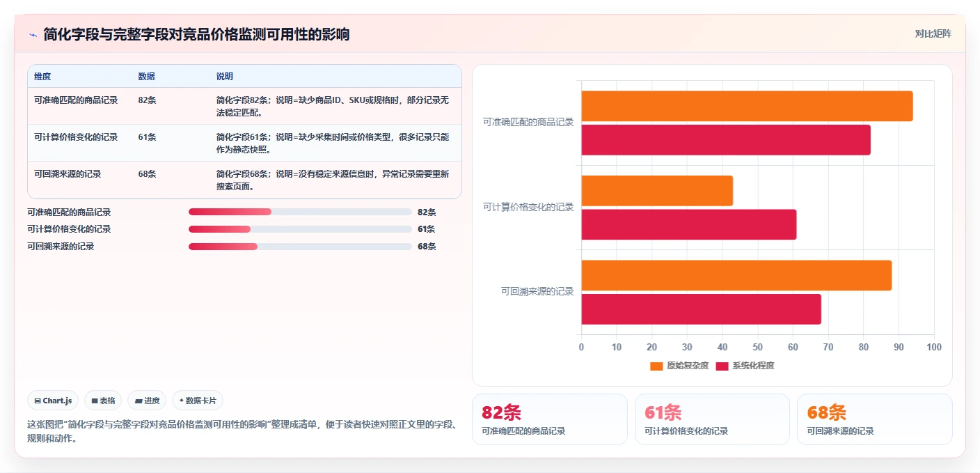This screenshot has height=473, width=980.
Task: Click the 数据 column header
Action: (147, 76)
